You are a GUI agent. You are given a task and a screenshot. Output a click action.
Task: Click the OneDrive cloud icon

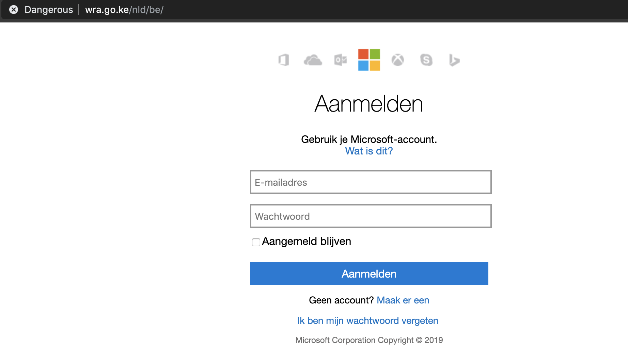pyautogui.click(x=313, y=60)
